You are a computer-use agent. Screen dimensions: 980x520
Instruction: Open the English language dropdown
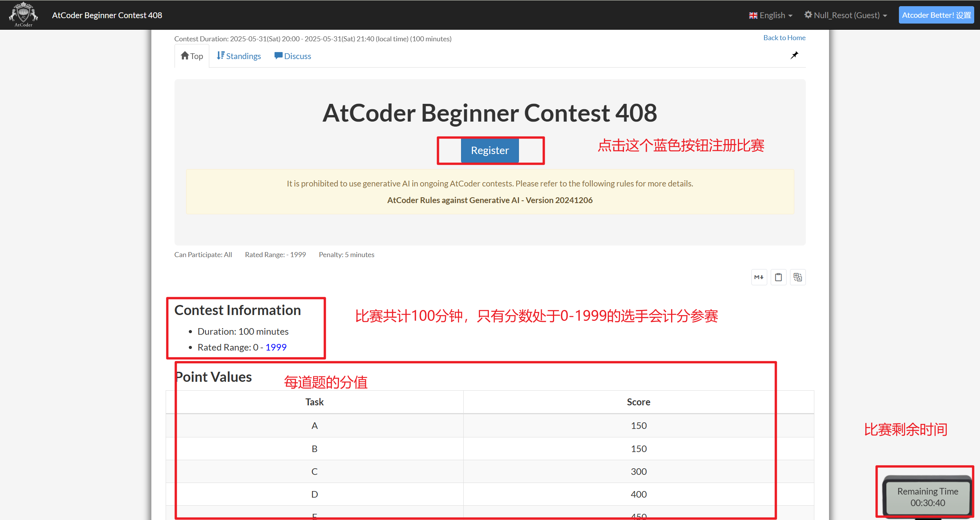(x=771, y=15)
